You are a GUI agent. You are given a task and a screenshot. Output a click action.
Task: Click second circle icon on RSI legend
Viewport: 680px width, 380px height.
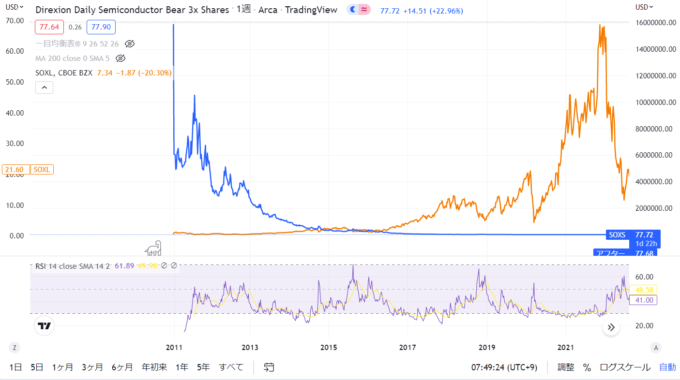click(174, 265)
